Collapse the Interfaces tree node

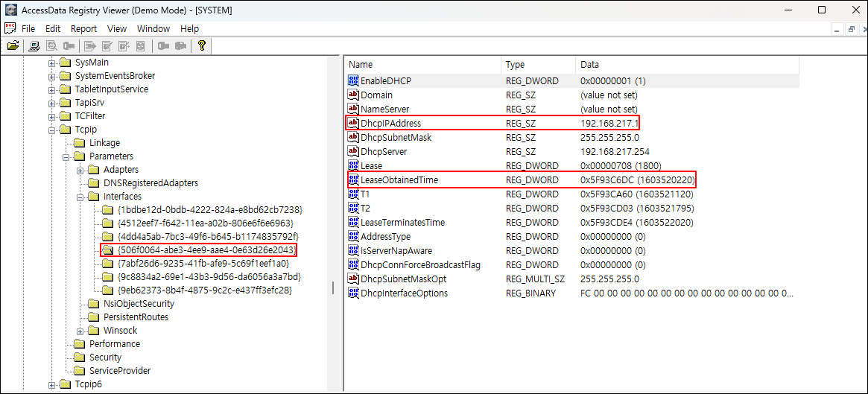coord(80,197)
